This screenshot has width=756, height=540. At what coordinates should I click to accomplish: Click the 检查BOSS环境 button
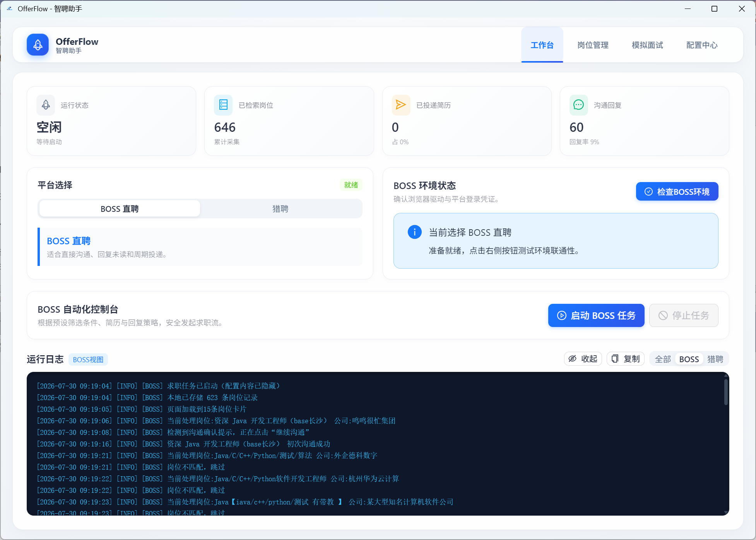click(677, 191)
